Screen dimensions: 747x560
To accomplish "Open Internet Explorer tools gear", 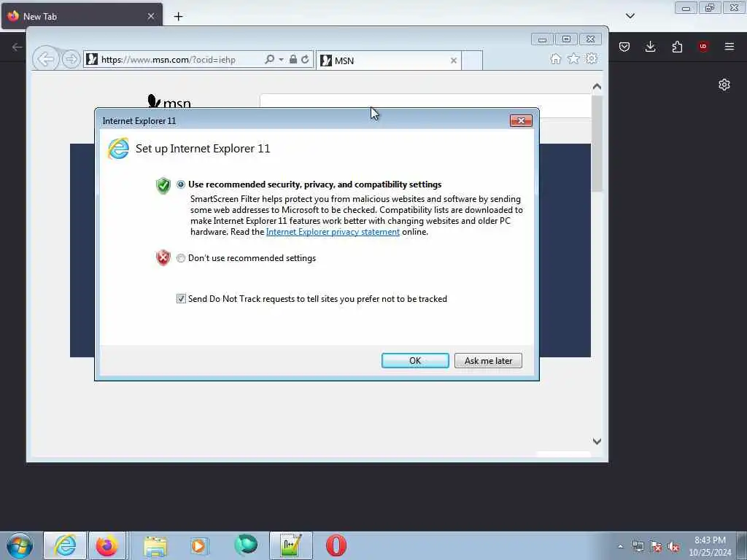I will pos(592,58).
